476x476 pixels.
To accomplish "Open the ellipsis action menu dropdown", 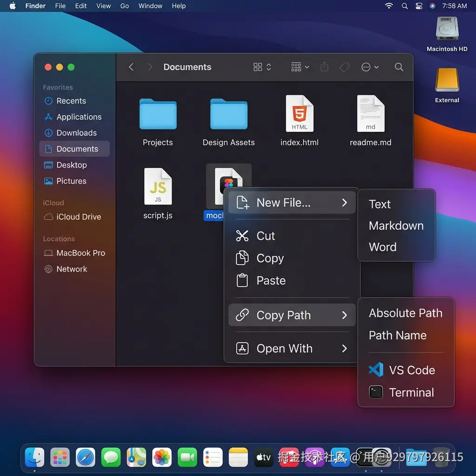I will pyautogui.click(x=370, y=67).
